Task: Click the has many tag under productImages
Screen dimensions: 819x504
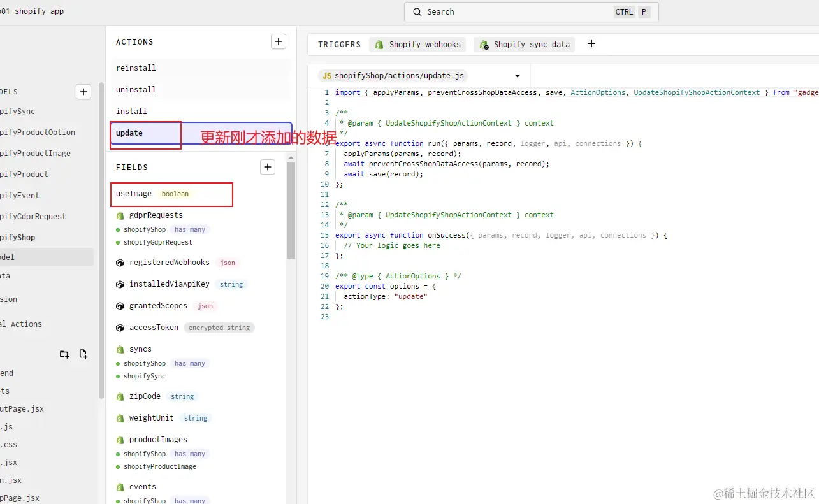Action: pyautogui.click(x=189, y=454)
